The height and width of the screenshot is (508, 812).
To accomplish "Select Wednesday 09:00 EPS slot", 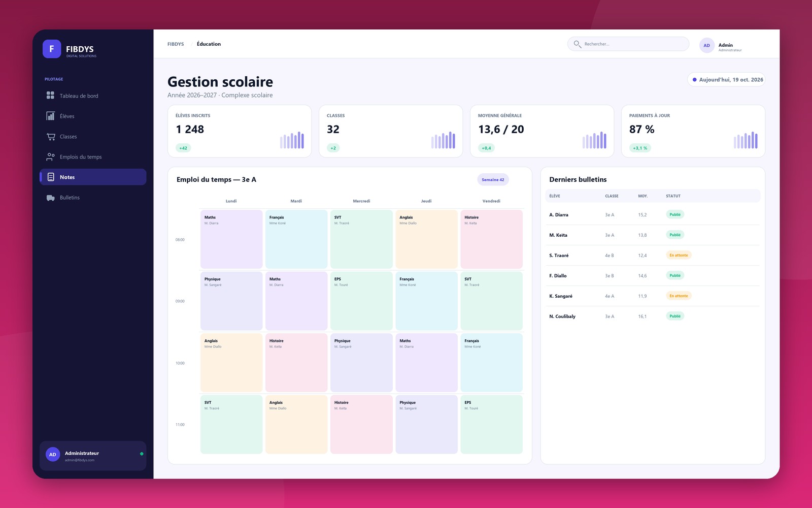I will (361, 301).
